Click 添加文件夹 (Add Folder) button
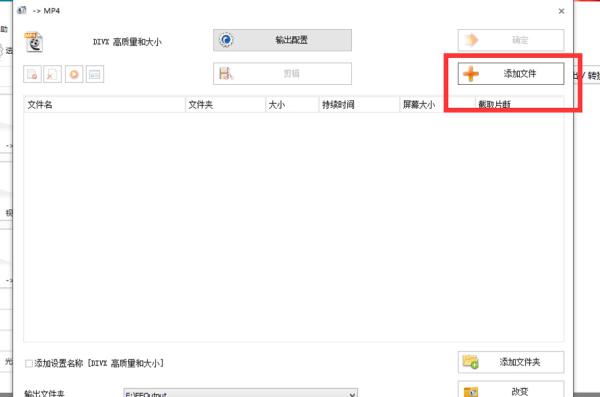Screen dimensions: 600x397 tap(510, 362)
